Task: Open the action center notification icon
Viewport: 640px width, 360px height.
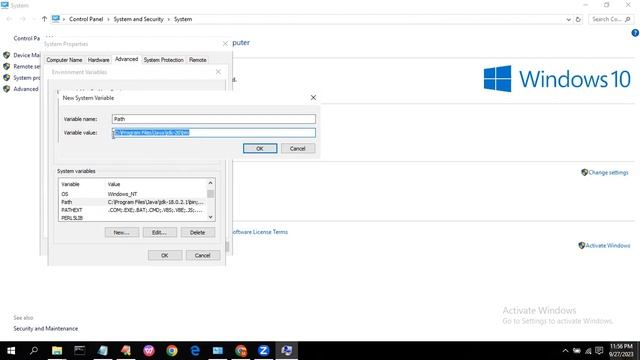Action: [599, 351]
